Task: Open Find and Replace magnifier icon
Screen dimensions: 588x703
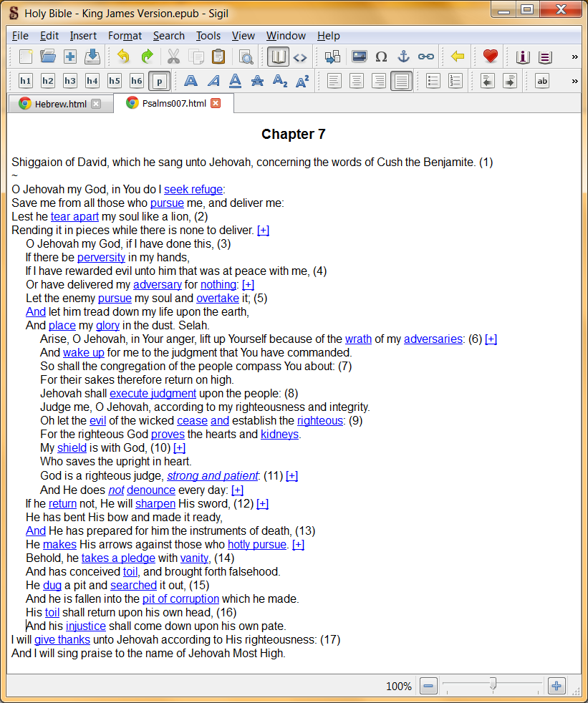Action: point(246,57)
